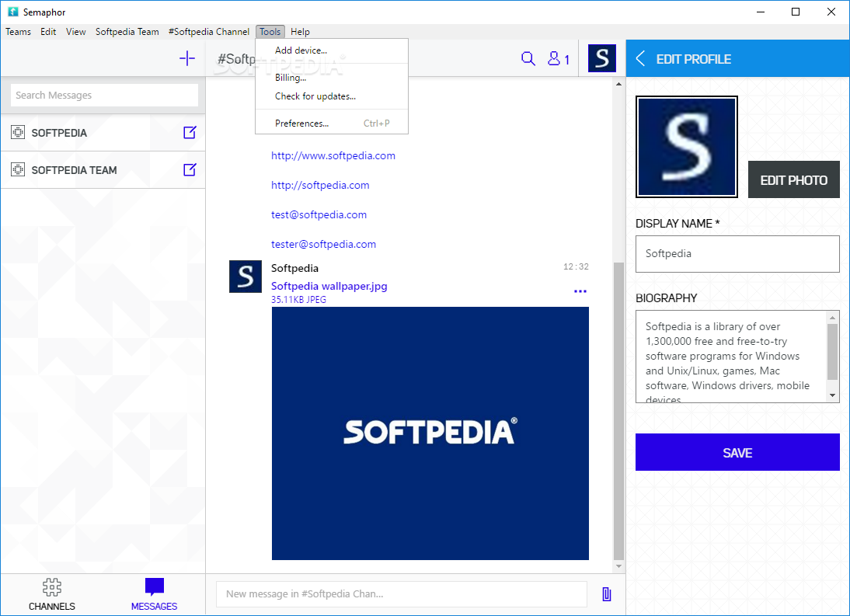Open the search magnifier icon in the header
This screenshot has height=616, width=850.
tap(528, 58)
